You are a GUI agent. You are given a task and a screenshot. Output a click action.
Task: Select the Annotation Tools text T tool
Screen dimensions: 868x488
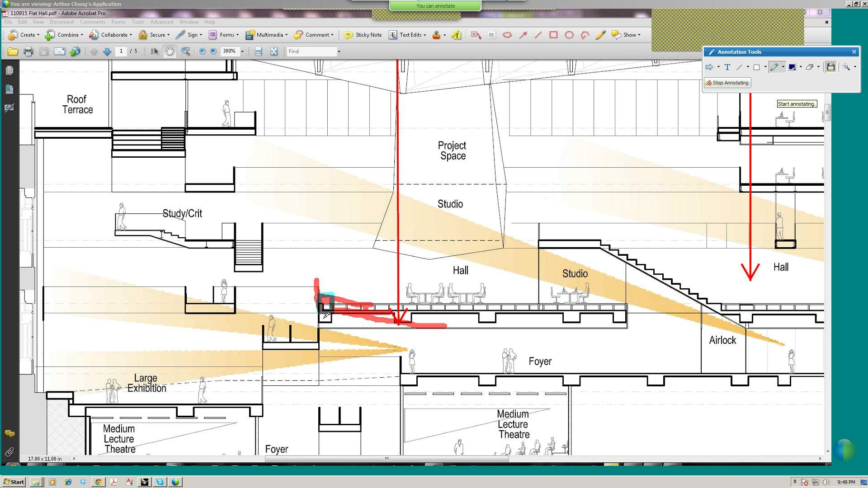[x=727, y=67]
